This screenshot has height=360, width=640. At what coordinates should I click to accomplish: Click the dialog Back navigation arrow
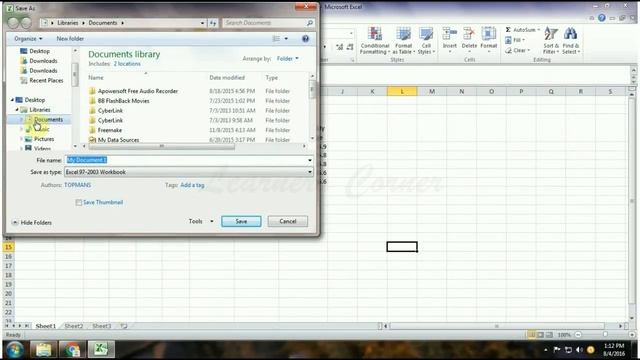tap(13, 23)
